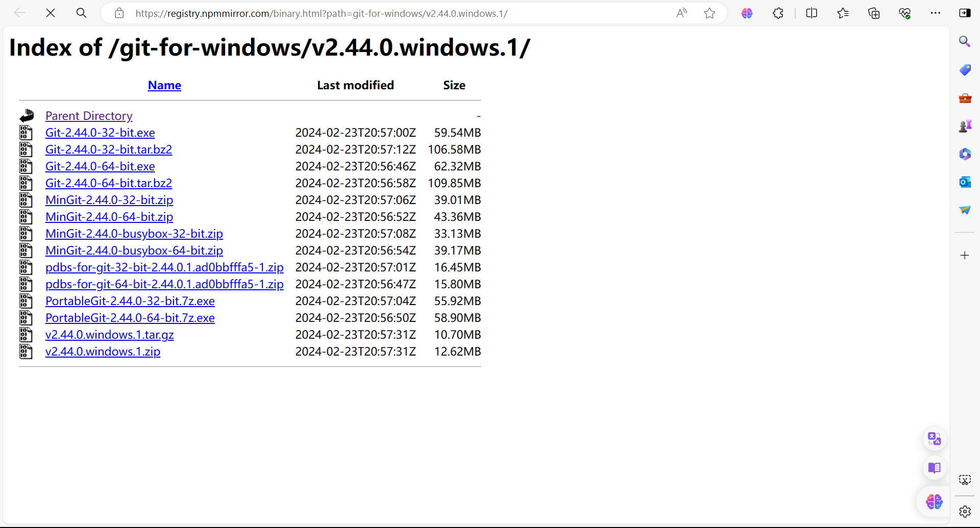
Task: Click the 62.32MB size value
Action: point(457,166)
